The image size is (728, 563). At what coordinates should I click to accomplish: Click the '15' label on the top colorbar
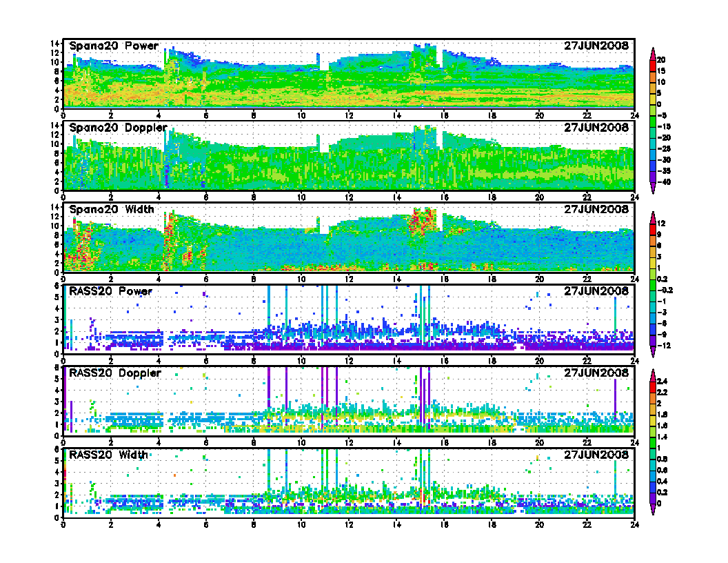coord(661,71)
